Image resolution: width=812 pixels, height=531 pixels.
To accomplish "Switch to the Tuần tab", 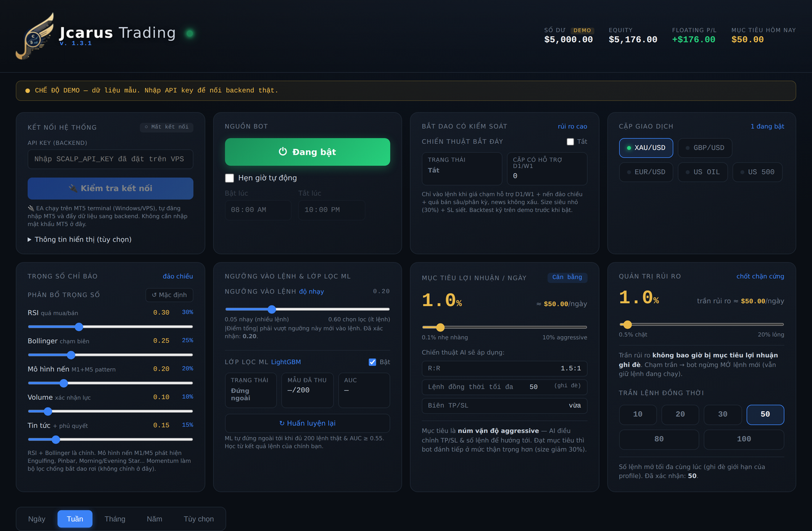I will click(75, 519).
